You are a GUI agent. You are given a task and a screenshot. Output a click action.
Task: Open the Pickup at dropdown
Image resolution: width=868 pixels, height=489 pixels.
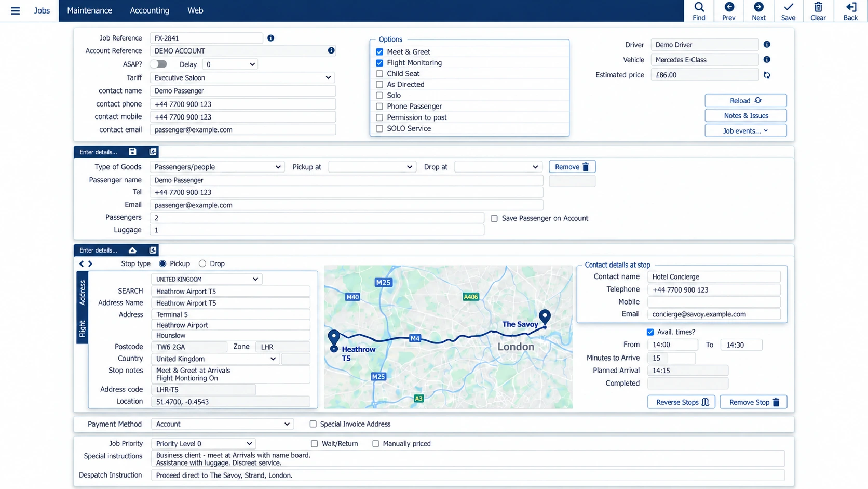pyautogui.click(x=372, y=167)
